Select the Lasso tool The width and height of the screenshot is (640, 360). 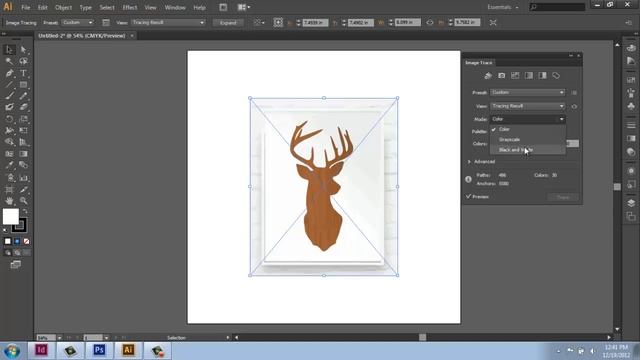[23, 61]
